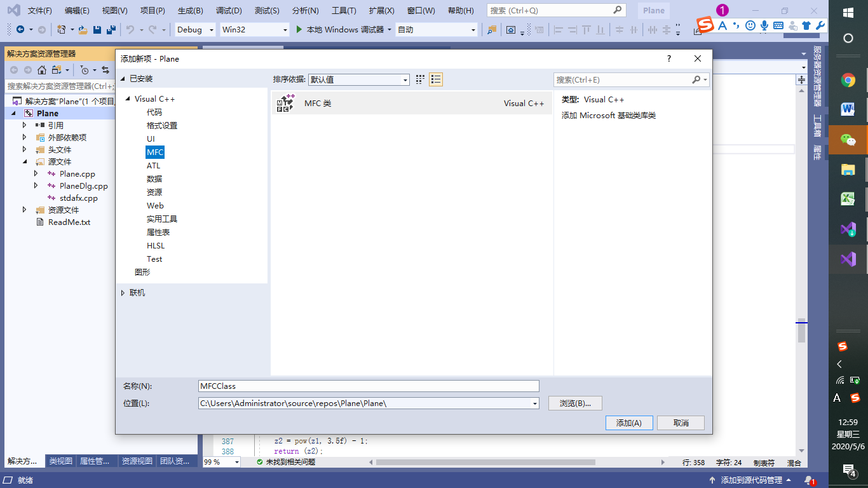Viewport: 868px width, 488px height.
Task: Click the 取消 button
Action: click(x=681, y=423)
